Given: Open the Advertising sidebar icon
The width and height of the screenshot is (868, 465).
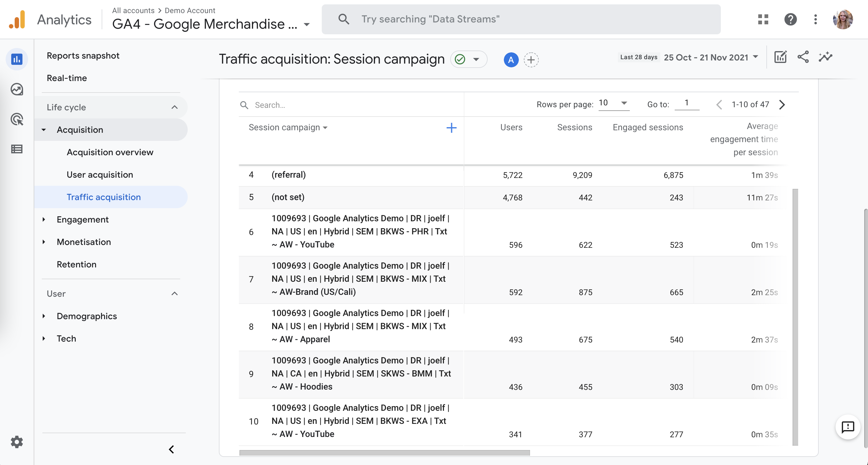Looking at the screenshot, I should [17, 119].
